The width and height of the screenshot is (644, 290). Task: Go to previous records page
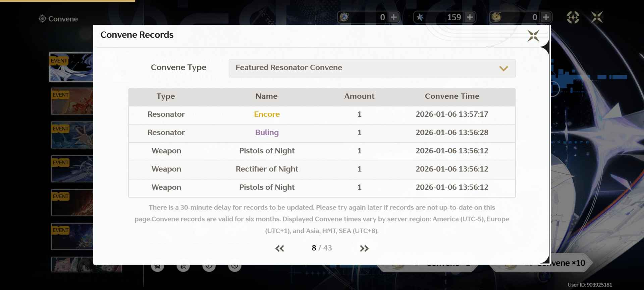(x=279, y=248)
